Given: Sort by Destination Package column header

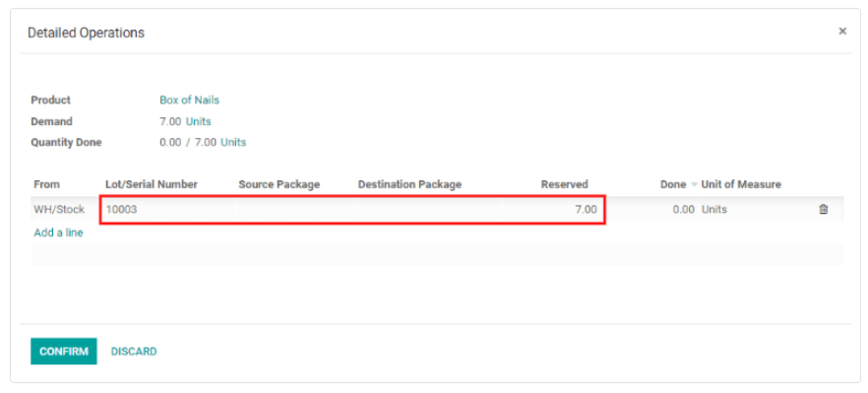Looking at the screenshot, I should 409,184.
